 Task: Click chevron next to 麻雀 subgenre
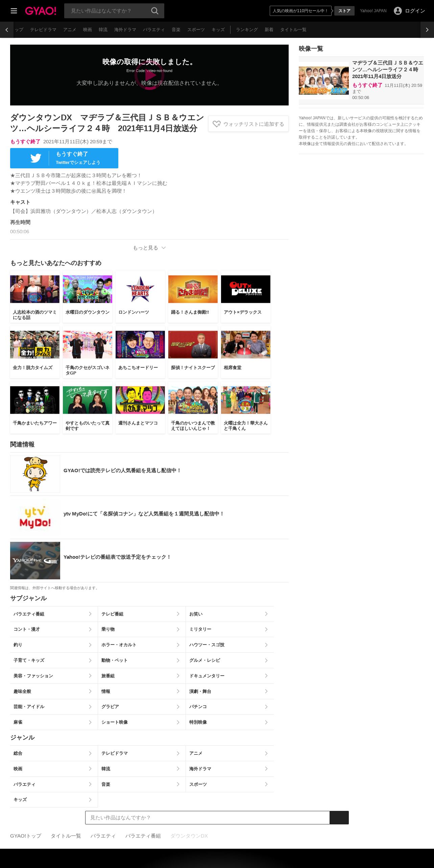pyautogui.click(x=90, y=722)
